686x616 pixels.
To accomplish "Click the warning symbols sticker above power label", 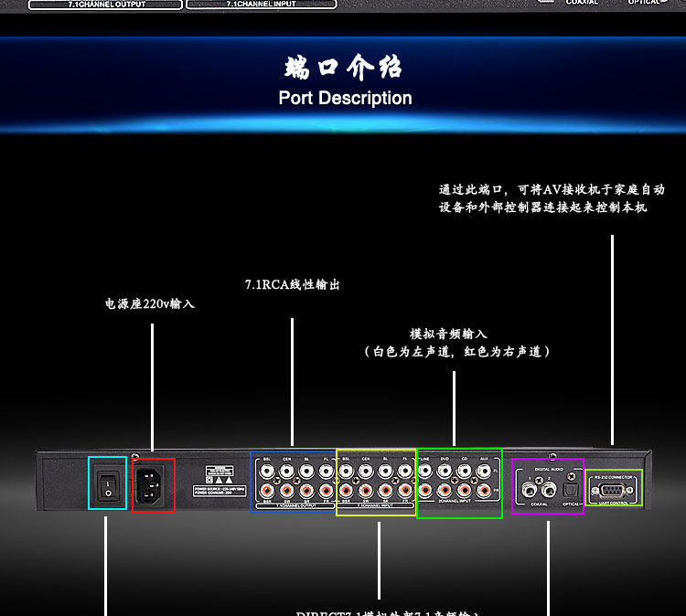I will click(x=220, y=474).
